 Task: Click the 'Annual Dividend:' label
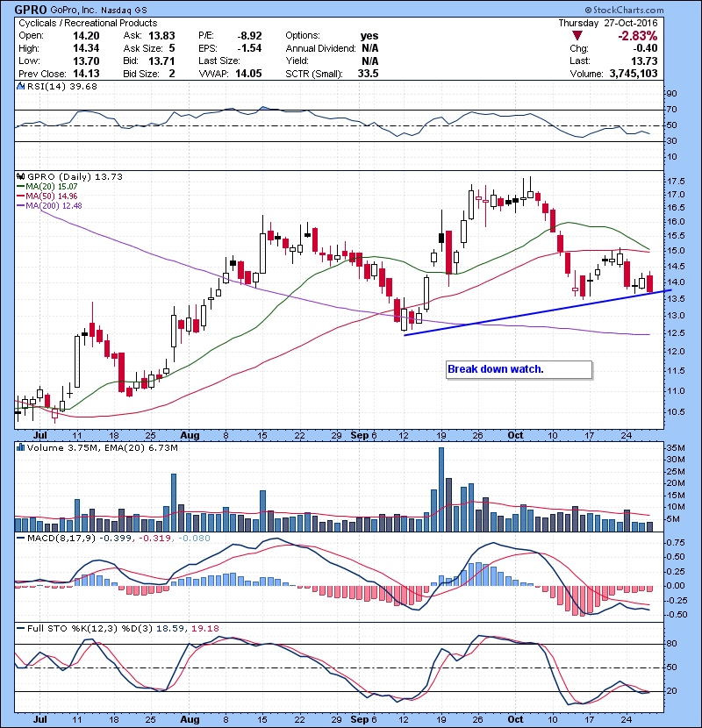320,48
